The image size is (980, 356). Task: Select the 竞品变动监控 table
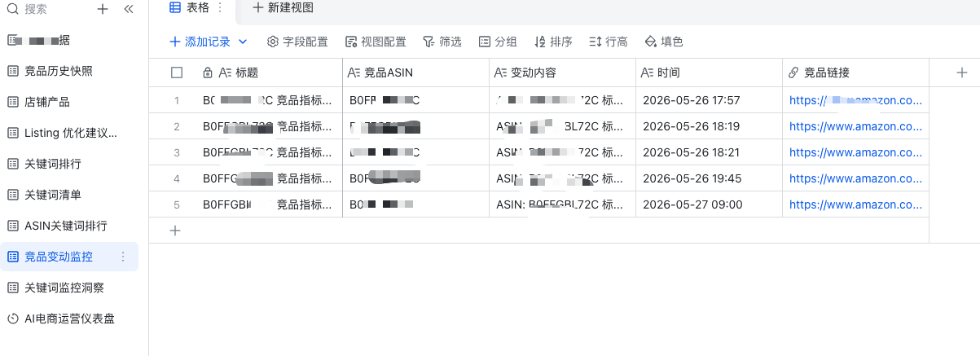(x=69, y=257)
